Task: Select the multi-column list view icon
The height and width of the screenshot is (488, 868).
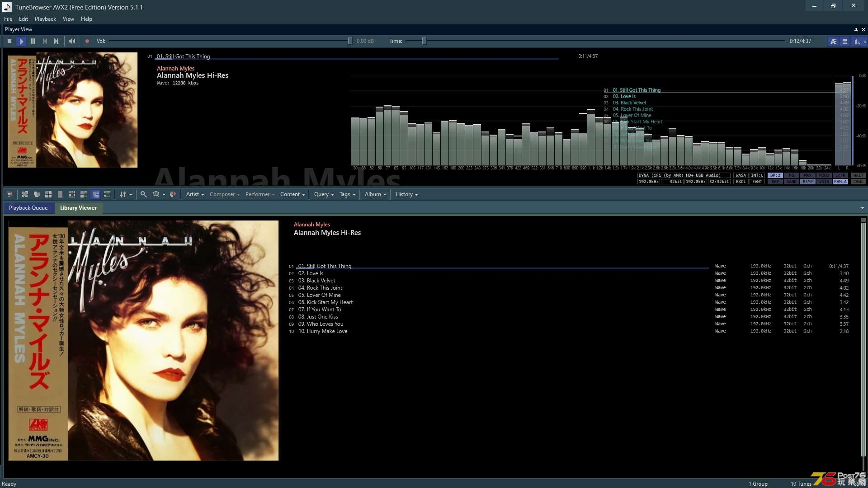Action: (72, 194)
